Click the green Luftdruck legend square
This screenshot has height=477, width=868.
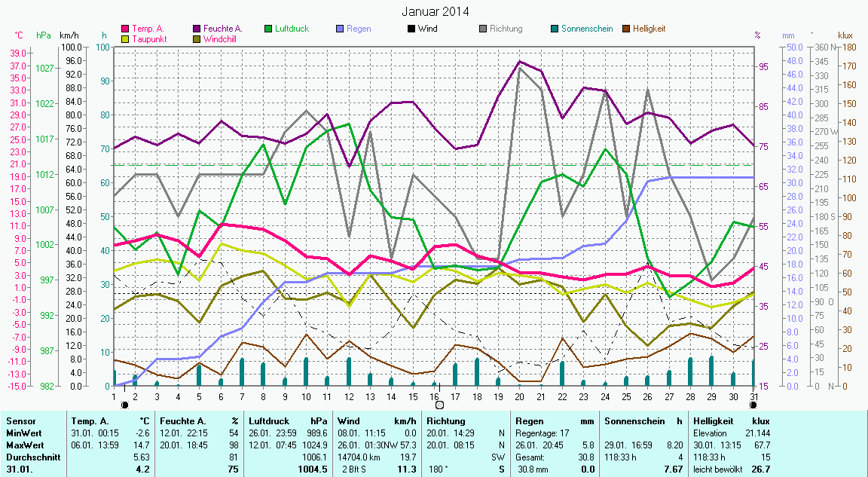pos(268,29)
